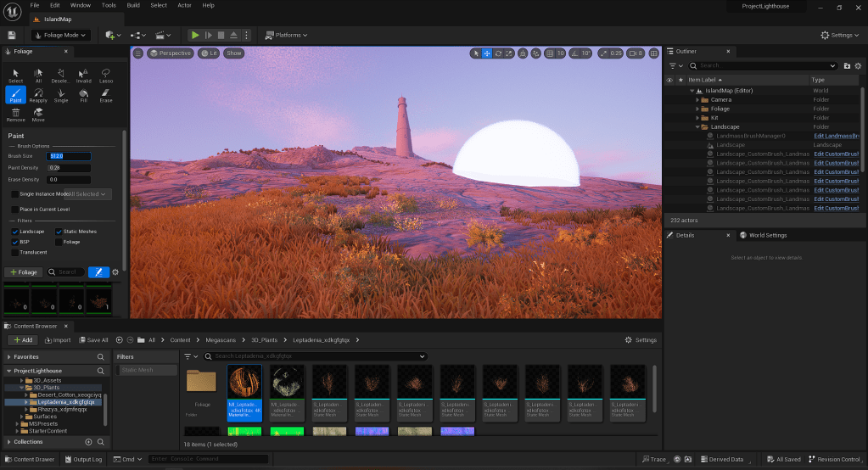Viewport: 868px width, 470px height.
Task: Click the Brush Size value field
Action: tap(68, 156)
